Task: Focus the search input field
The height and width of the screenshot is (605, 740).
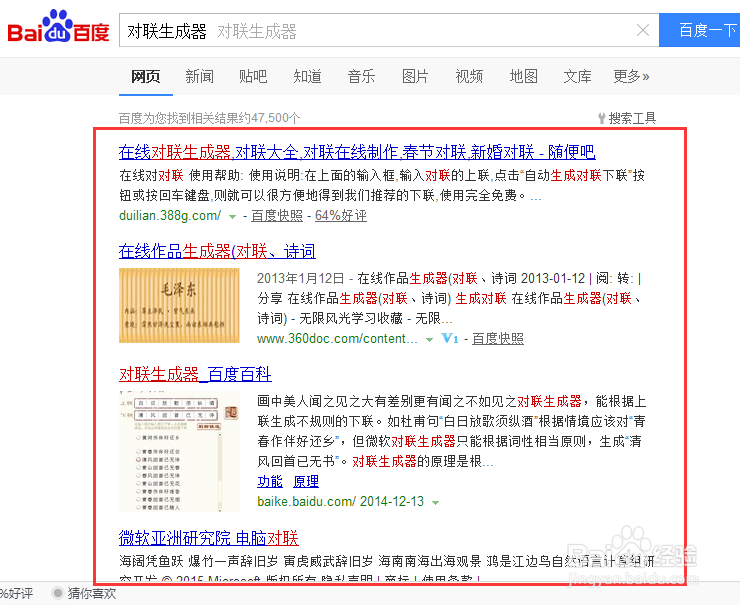Action: 389,30
